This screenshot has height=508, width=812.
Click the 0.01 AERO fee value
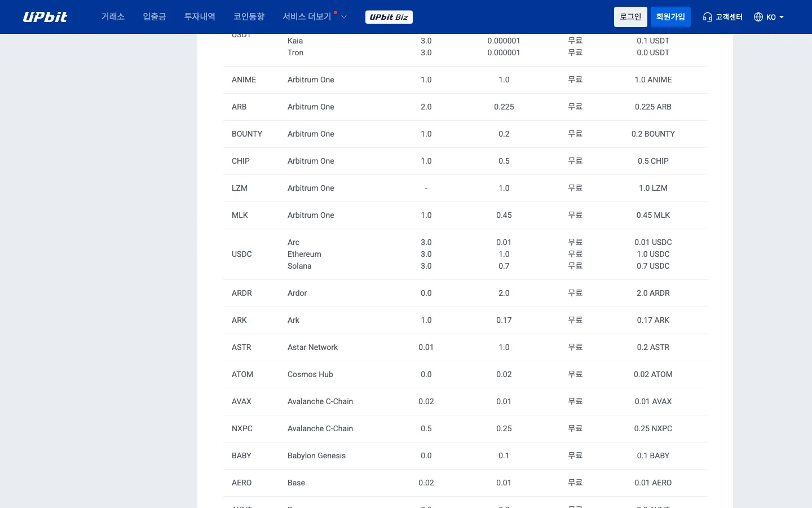click(x=653, y=483)
